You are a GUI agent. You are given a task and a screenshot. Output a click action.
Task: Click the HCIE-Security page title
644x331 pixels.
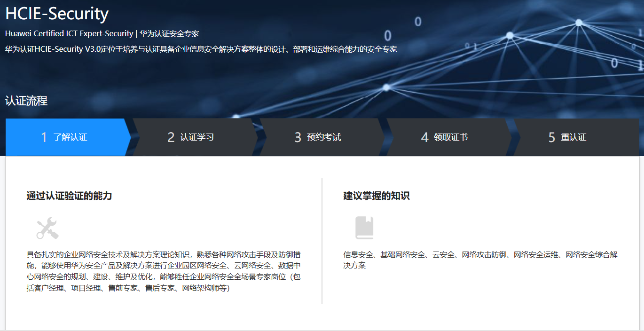click(x=57, y=14)
